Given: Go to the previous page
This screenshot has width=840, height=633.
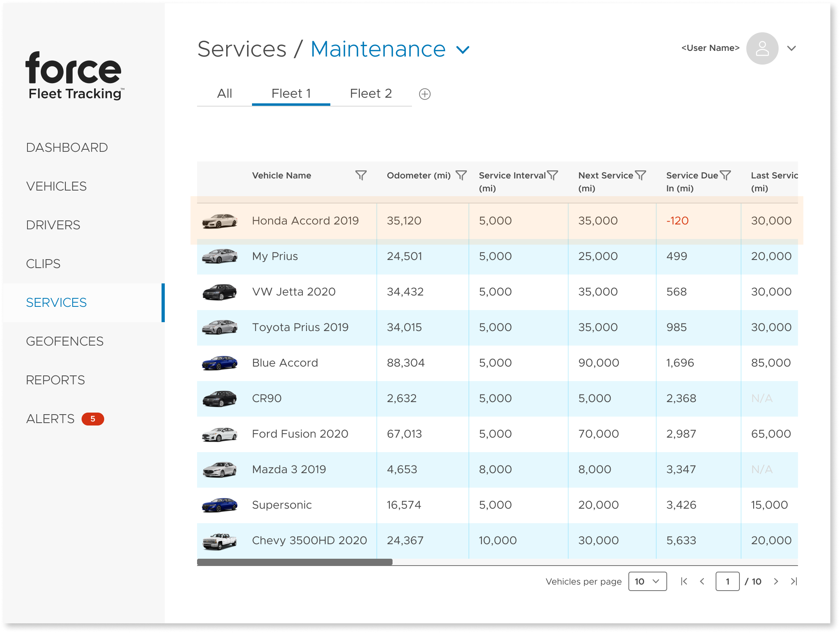Looking at the screenshot, I should pos(702,581).
